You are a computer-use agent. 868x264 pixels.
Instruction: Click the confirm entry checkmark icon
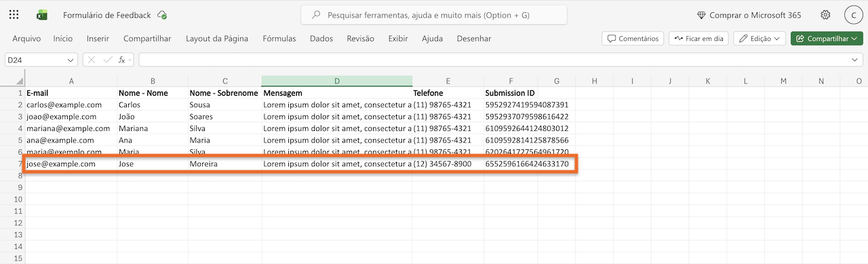[x=107, y=60]
